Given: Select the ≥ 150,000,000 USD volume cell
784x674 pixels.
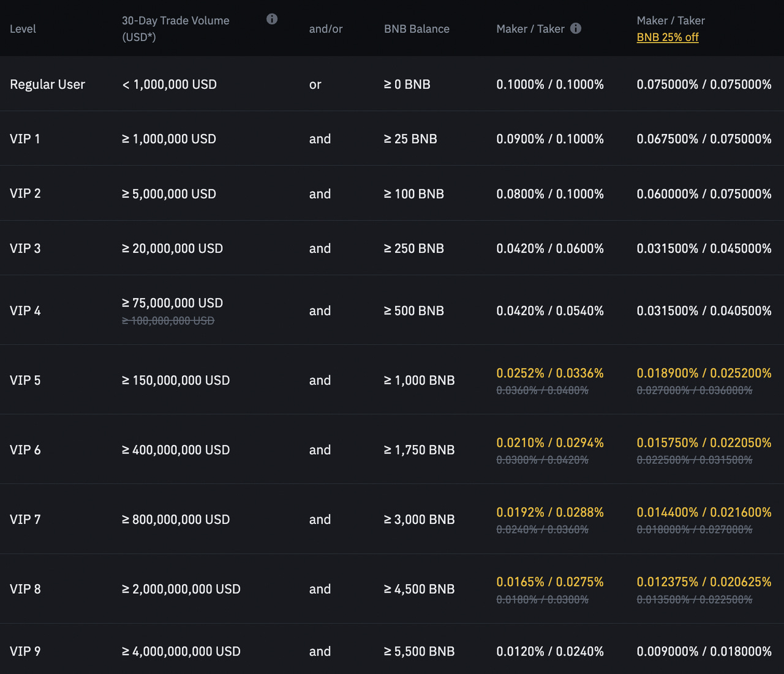Looking at the screenshot, I should tap(176, 380).
